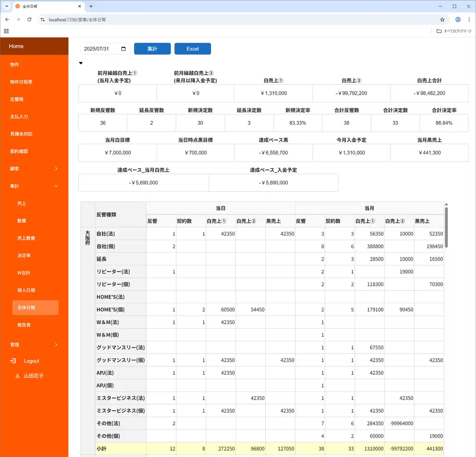Select 反響帳 in the sidebar
The width and height of the screenshot is (476, 457).
(x=17, y=99)
